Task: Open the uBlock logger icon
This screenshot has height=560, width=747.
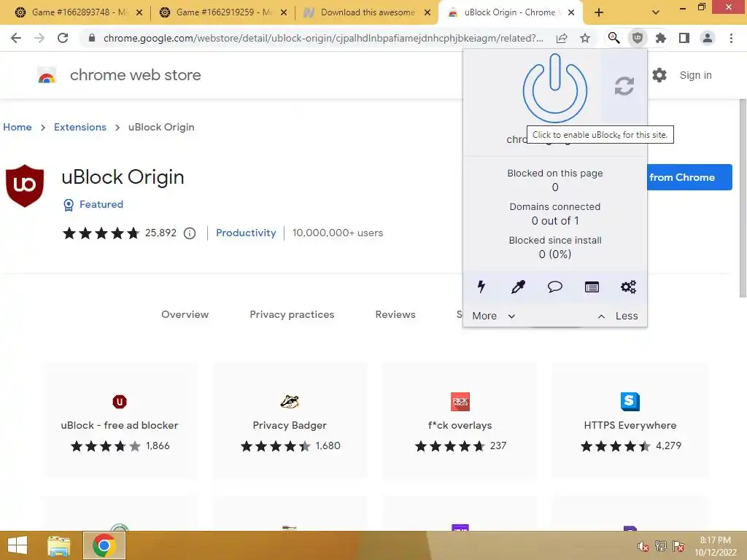Action: (592, 287)
